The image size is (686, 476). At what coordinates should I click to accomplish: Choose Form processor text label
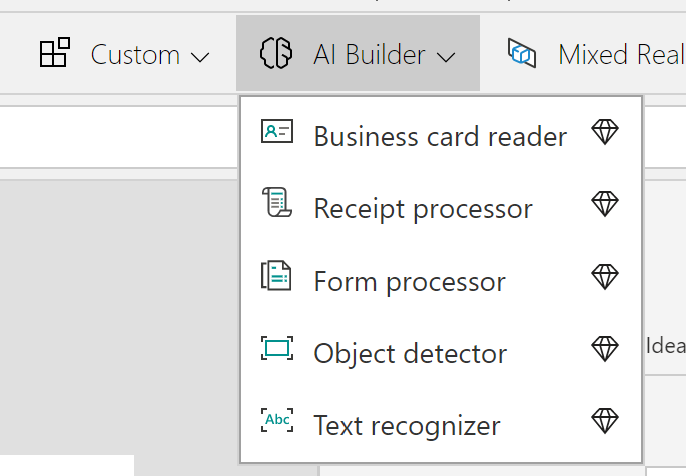pos(409,281)
